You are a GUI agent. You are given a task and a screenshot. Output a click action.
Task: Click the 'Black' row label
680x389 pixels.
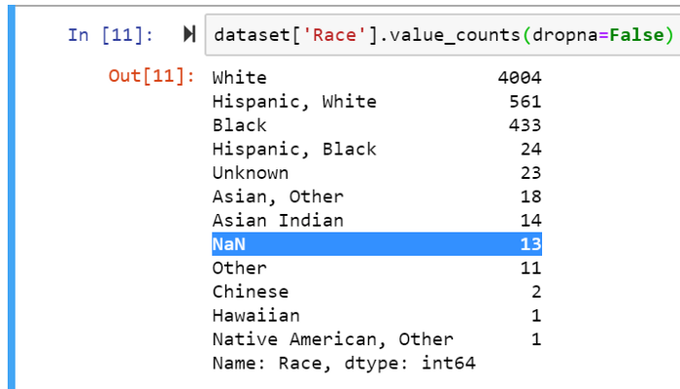coord(239,125)
